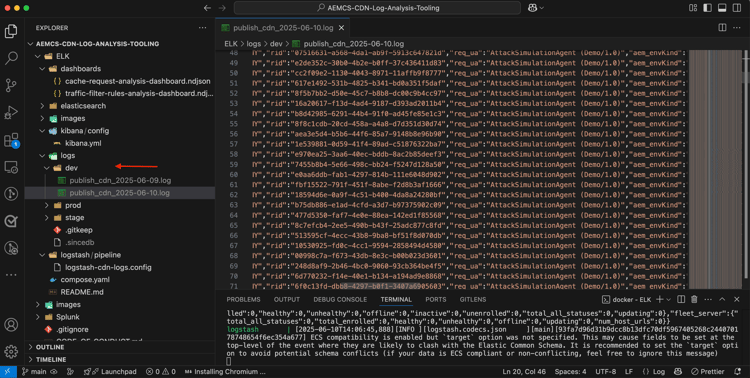Viewport: 750px width, 378px height.
Task: Open editor More Actions ellipsis
Action: tap(737, 28)
